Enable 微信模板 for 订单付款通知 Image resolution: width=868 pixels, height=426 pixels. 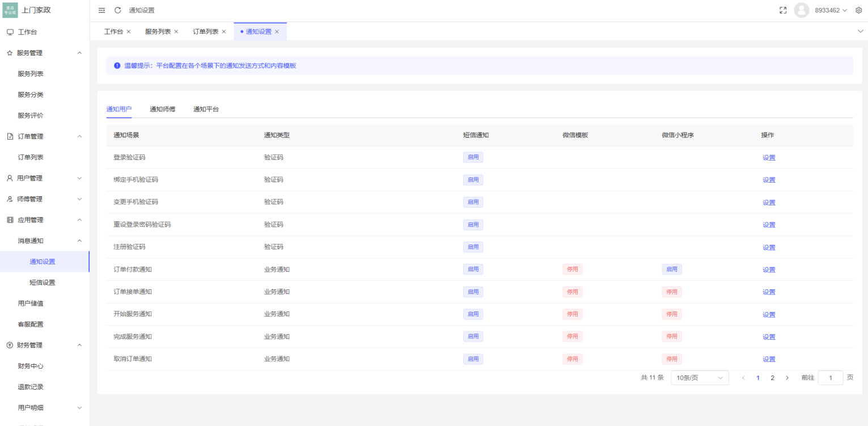pyautogui.click(x=573, y=269)
